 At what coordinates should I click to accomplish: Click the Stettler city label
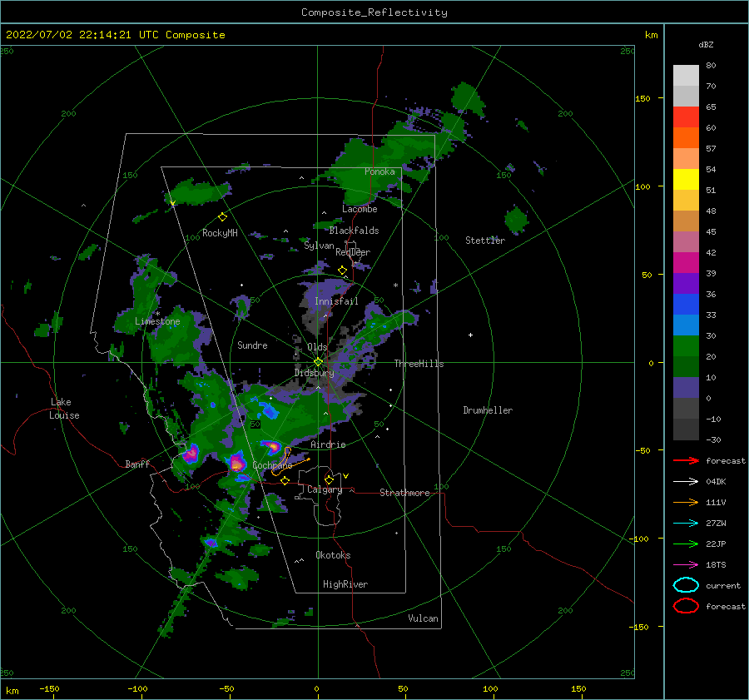click(485, 241)
